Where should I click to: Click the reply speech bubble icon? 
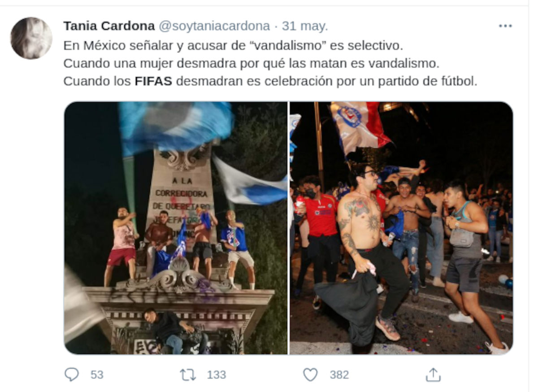[x=72, y=375]
